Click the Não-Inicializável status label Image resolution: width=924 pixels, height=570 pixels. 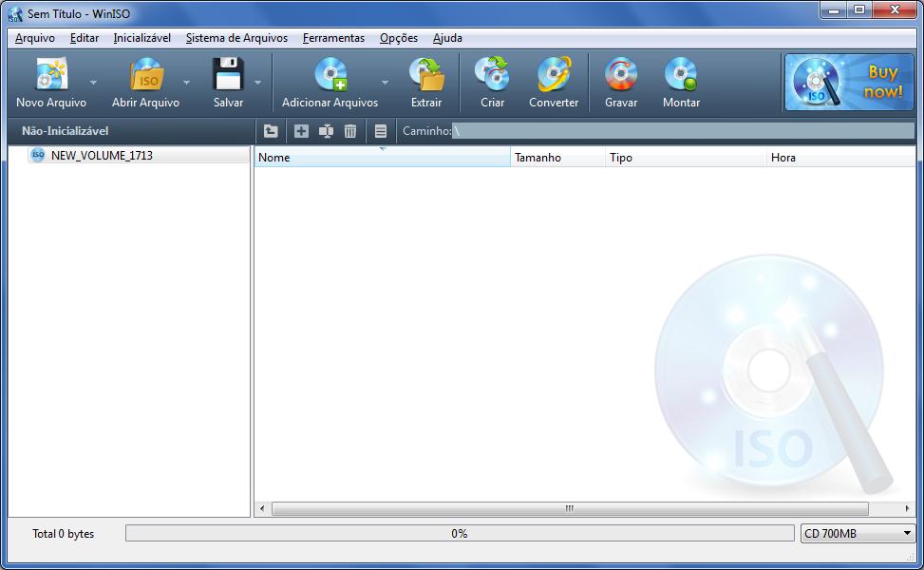pyautogui.click(x=66, y=131)
